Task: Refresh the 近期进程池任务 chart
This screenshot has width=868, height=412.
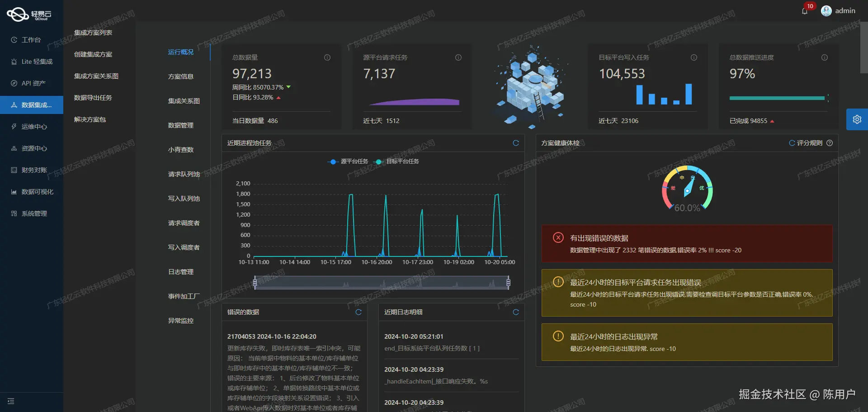Action: tap(516, 143)
